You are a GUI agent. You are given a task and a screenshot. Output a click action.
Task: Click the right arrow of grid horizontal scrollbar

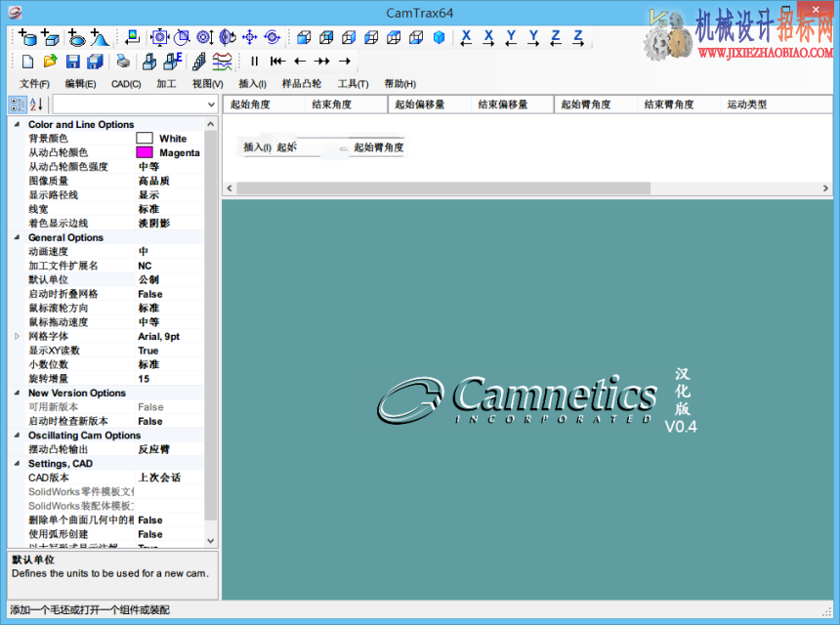pyautogui.click(x=825, y=187)
